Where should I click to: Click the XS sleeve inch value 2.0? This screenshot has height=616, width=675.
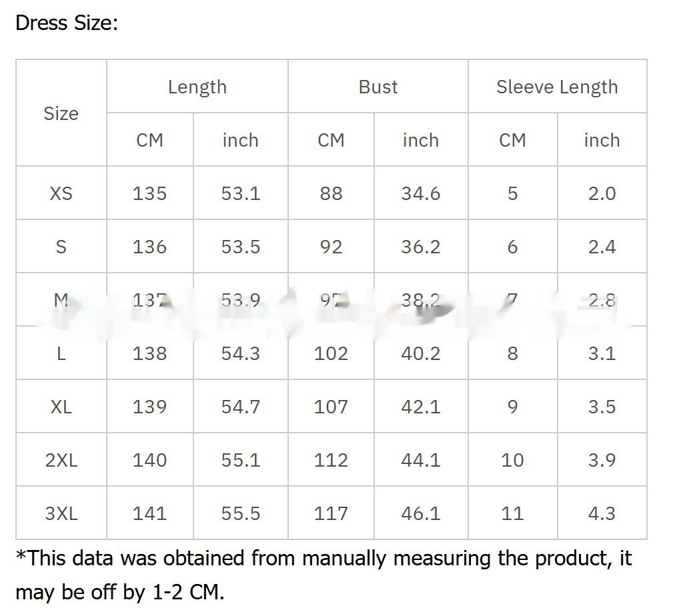[602, 193]
